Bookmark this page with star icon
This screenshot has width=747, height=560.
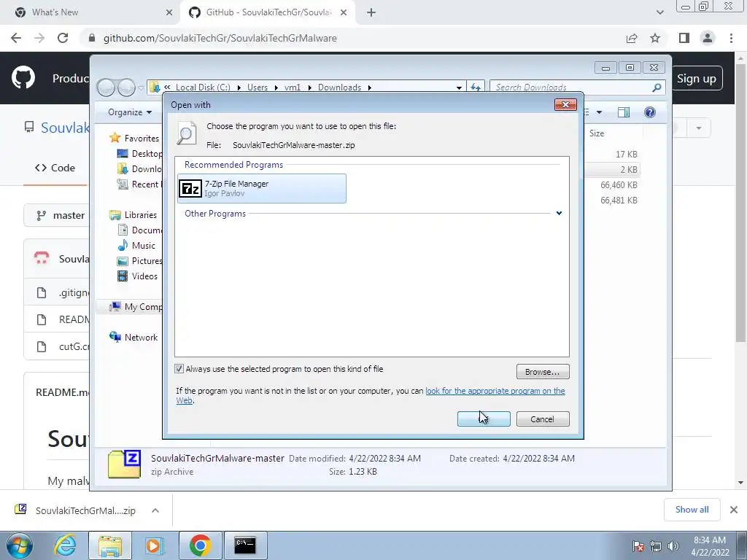(x=655, y=38)
